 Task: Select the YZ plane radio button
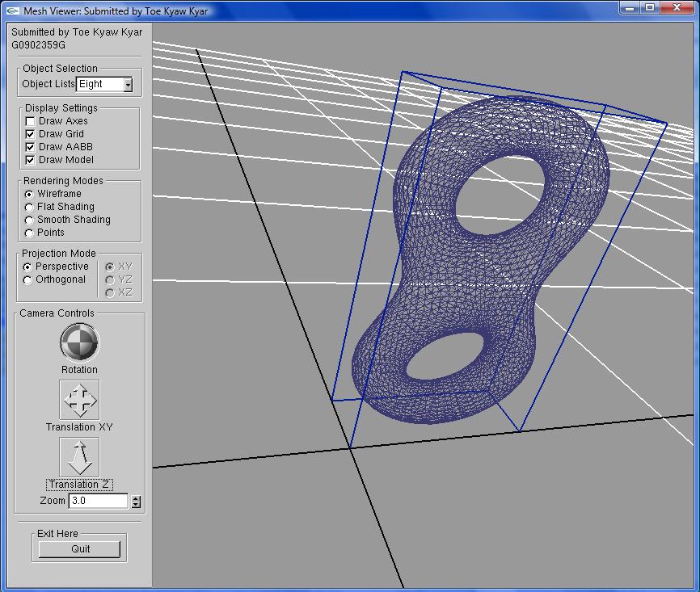click(x=109, y=279)
